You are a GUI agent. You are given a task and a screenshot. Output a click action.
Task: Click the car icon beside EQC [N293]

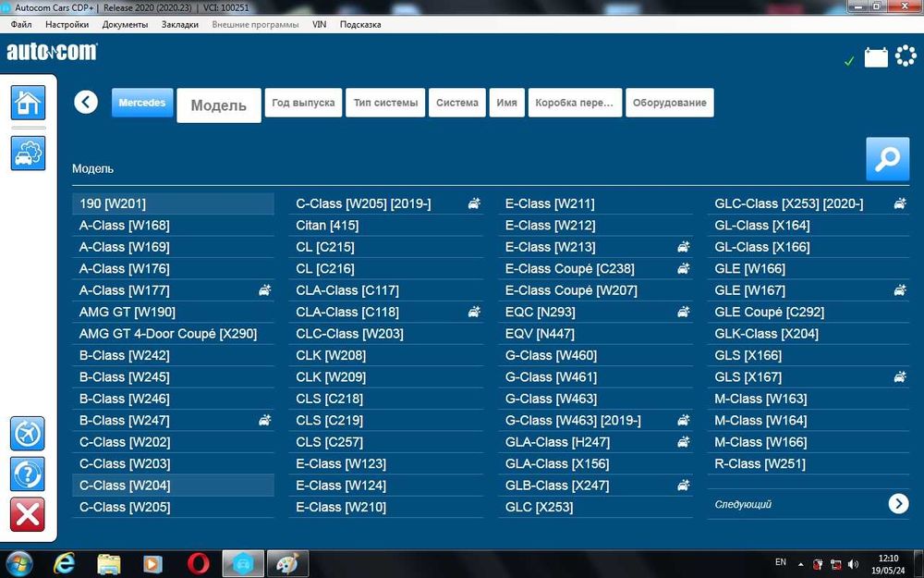tap(684, 312)
